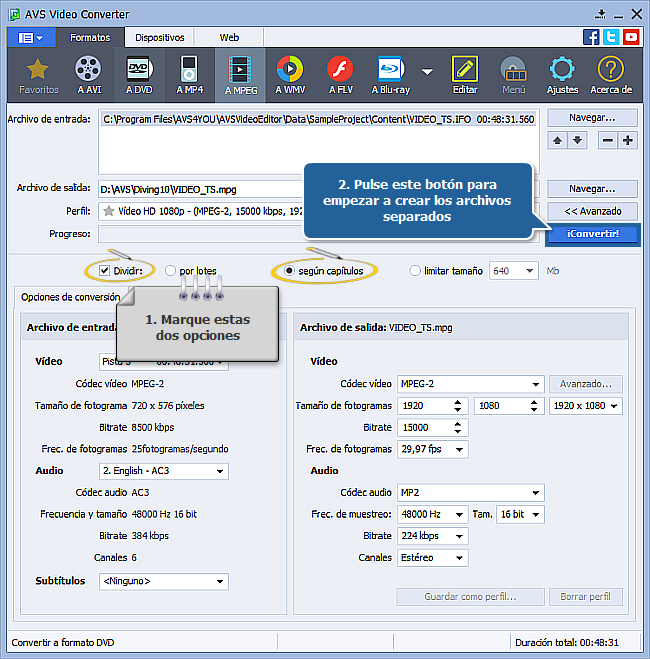650x659 pixels.
Task: Switch to the Web tab
Action: tap(229, 38)
